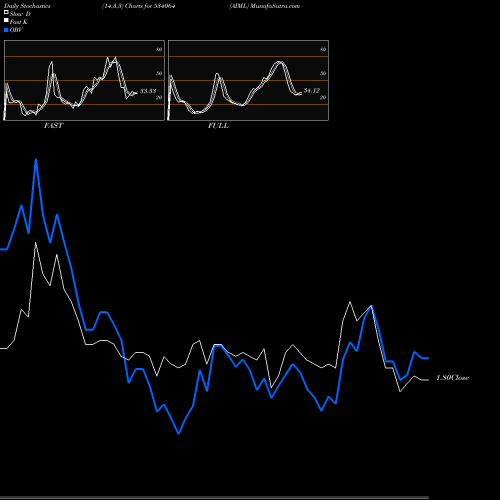
Task: Click the '(AIML) MunafaSutra.com' text
Action: pos(265,6)
